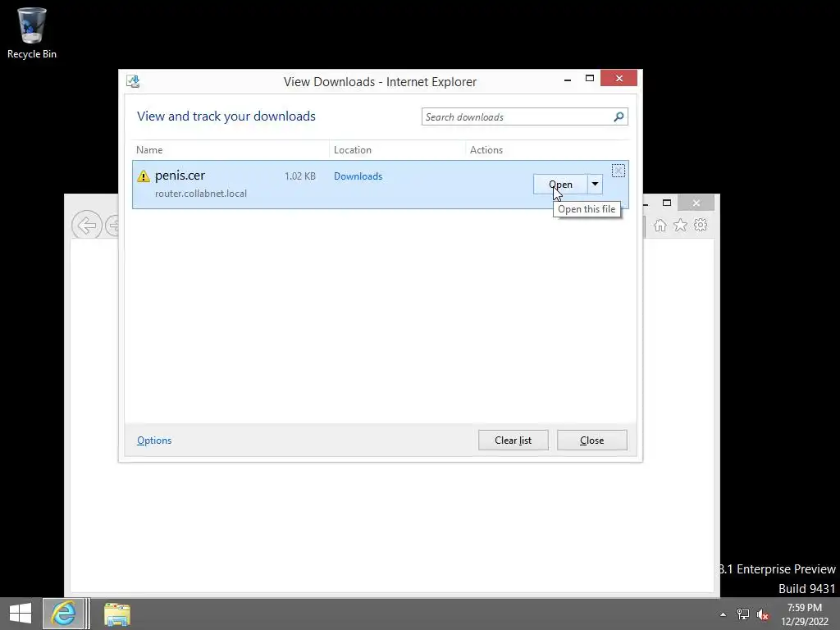Click the 1.02 KB file size
The width and height of the screenshot is (840, 630).
(300, 176)
